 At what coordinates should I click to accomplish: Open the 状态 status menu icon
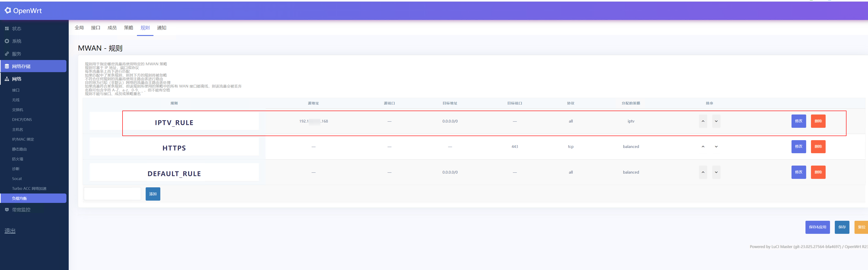point(7,29)
